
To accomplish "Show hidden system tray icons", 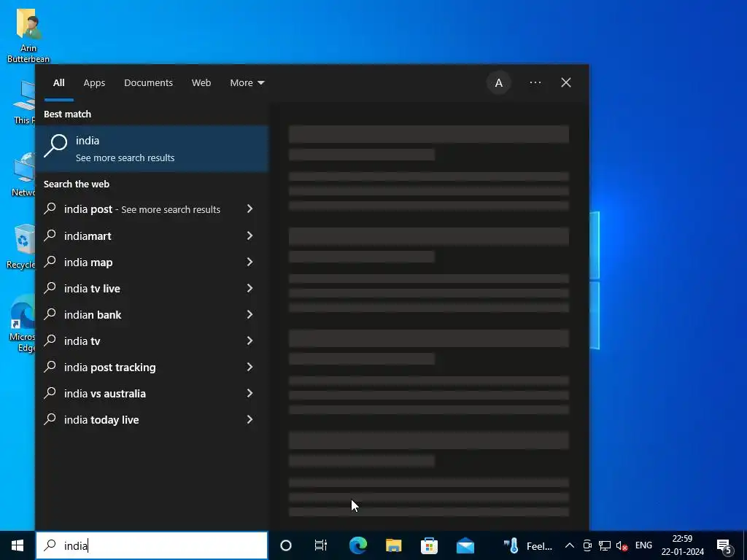I will coord(569,545).
